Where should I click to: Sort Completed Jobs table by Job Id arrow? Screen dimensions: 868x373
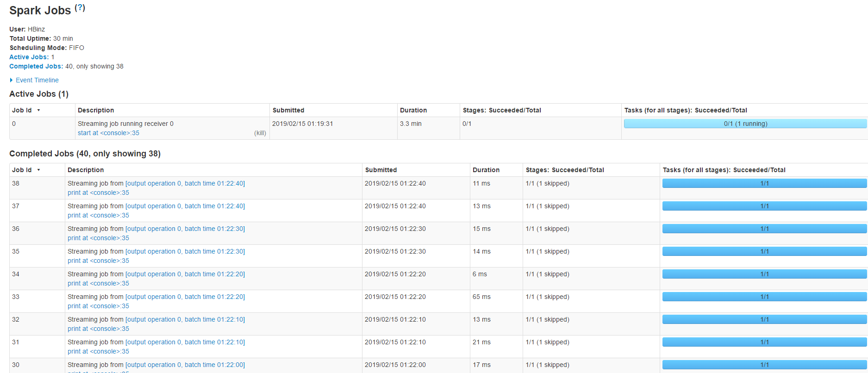pyautogui.click(x=39, y=170)
